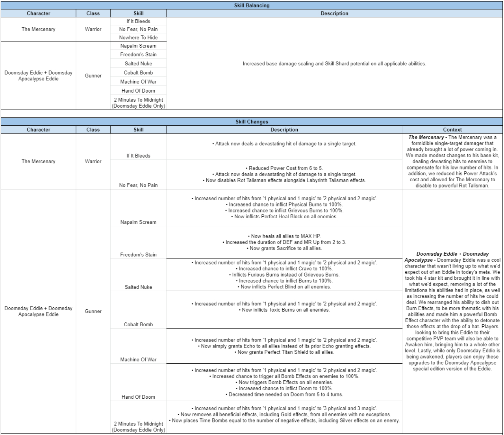Click the Doomsday Eddie context paragraph cell
Image resolution: width=504 pixels, height=435 pixels.
click(452, 311)
